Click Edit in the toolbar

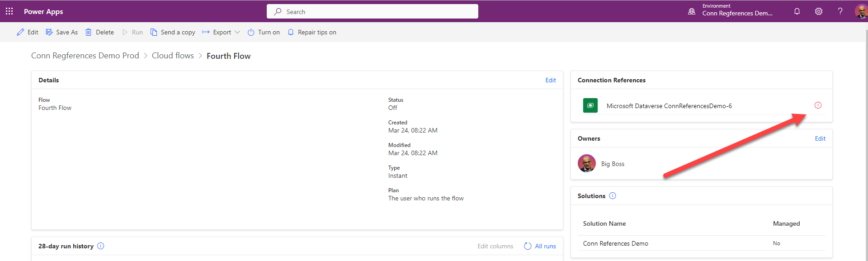[x=28, y=32]
